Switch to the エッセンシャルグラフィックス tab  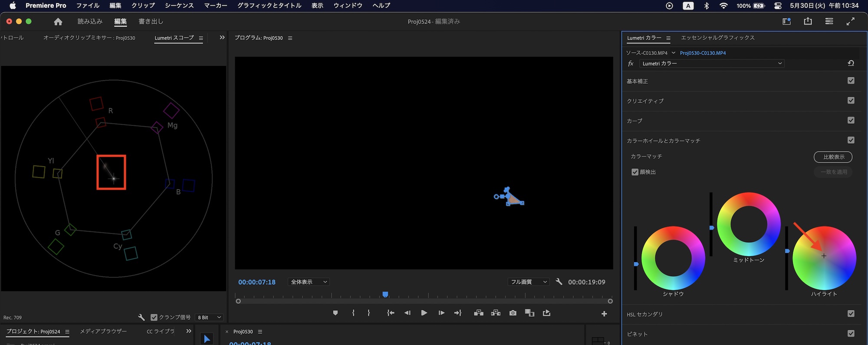(x=717, y=38)
